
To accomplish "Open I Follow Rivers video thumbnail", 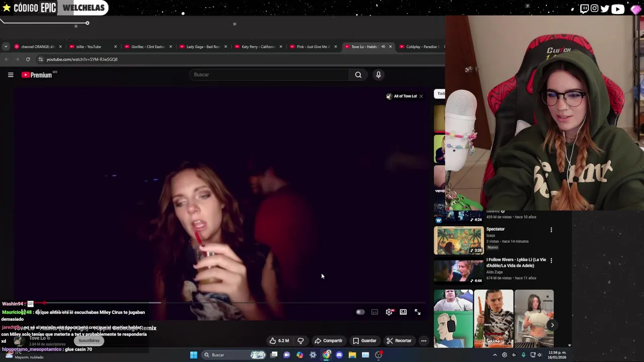I will point(458,271).
